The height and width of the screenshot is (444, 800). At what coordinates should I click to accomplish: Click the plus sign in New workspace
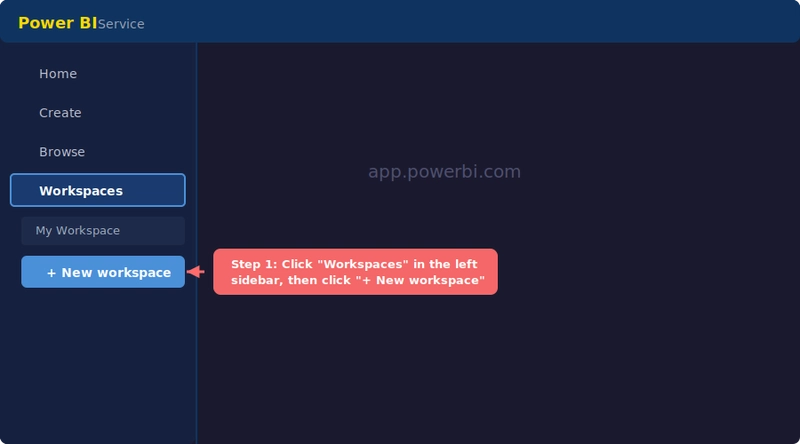pyautogui.click(x=51, y=272)
